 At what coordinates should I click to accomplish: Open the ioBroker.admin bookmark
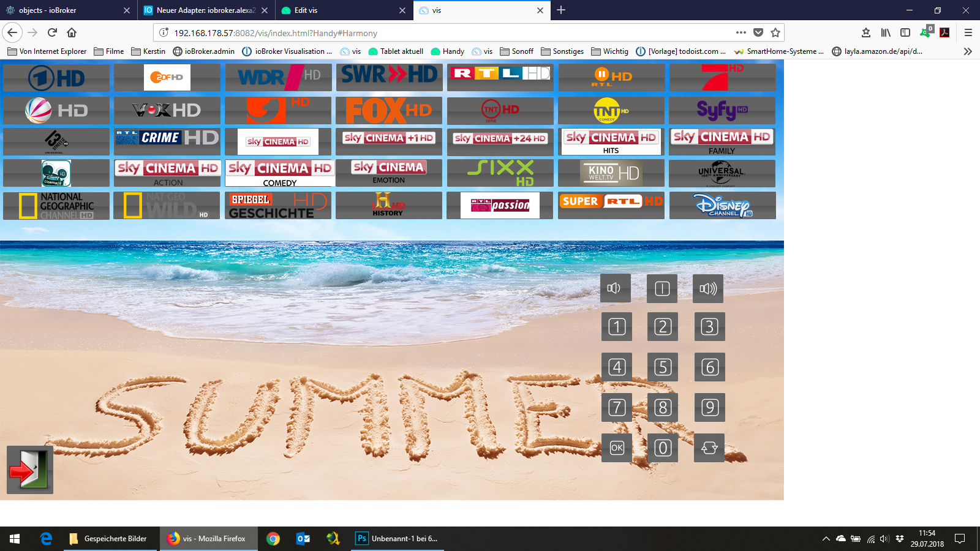point(203,51)
